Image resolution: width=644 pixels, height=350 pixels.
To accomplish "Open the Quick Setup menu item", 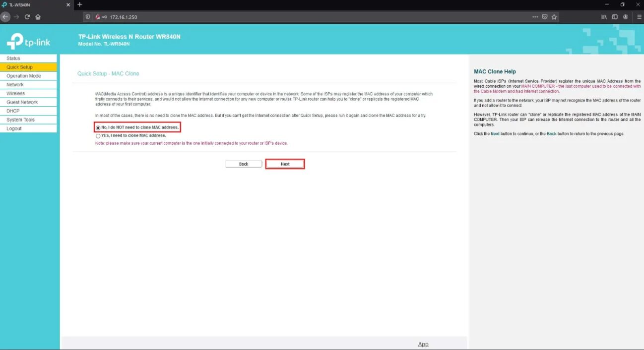I will coord(28,67).
